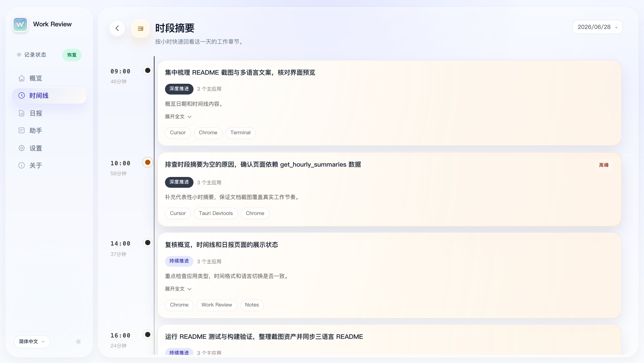Click the 重点检查应用类型 summary text

tap(227, 276)
